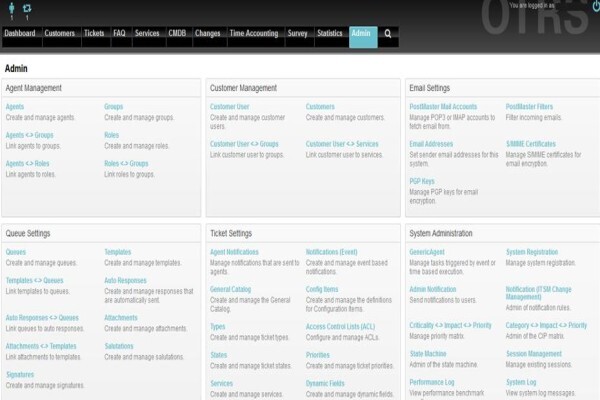Click the agent person icon at top left

[x=12, y=8]
